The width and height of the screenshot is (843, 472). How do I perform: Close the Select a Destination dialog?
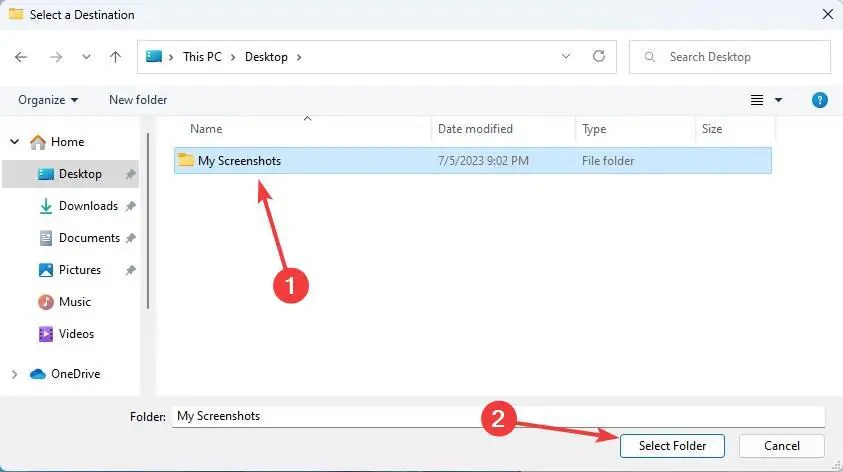(827, 15)
